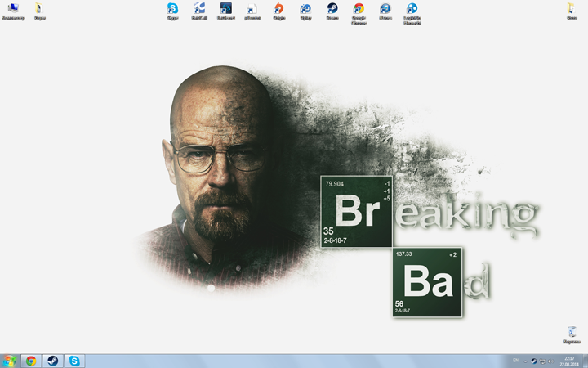Launch the Skype desktop shortcut

(x=172, y=11)
